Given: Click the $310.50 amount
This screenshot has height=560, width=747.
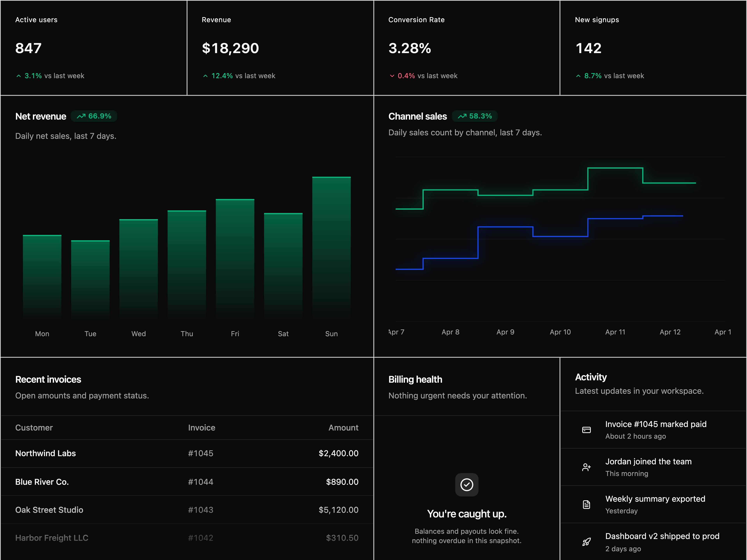Looking at the screenshot, I should point(342,538).
